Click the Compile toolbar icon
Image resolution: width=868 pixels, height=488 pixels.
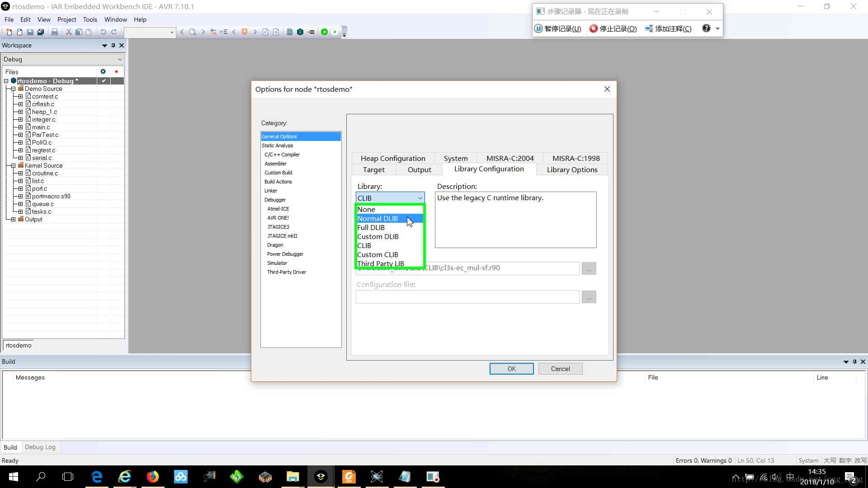click(x=289, y=32)
